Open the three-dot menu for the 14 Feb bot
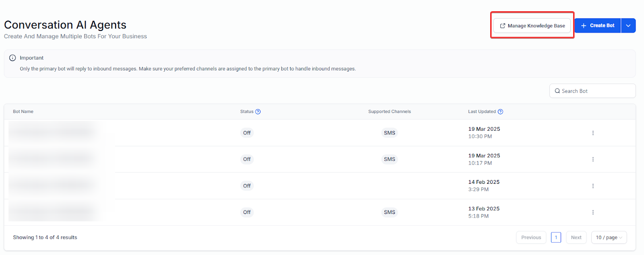 point(593,186)
